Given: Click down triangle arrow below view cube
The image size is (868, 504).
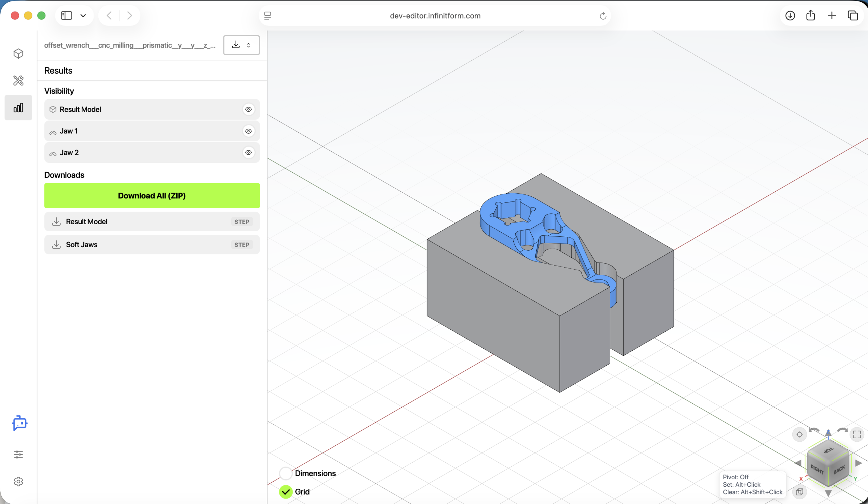Looking at the screenshot, I should (x=828, y=493).
